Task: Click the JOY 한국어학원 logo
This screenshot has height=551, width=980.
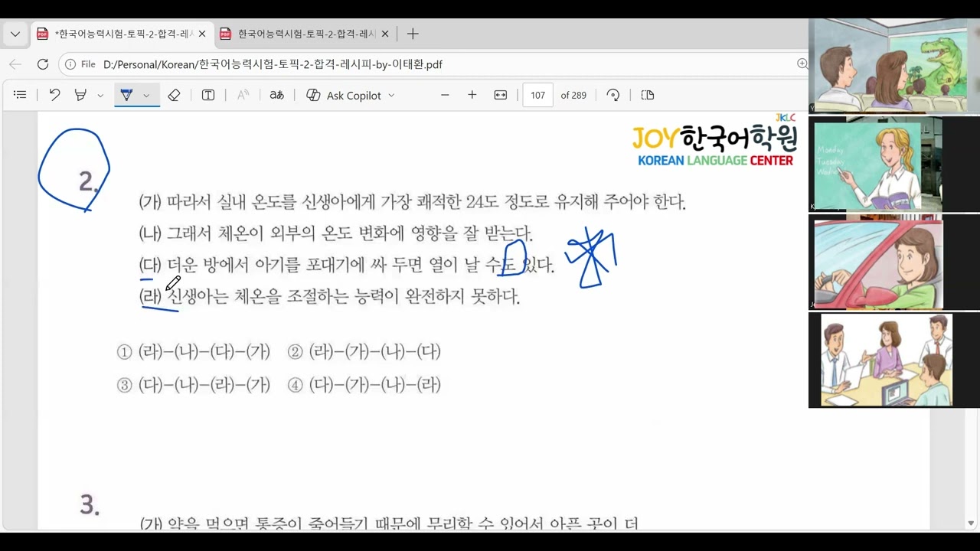Action: (715, 142)
